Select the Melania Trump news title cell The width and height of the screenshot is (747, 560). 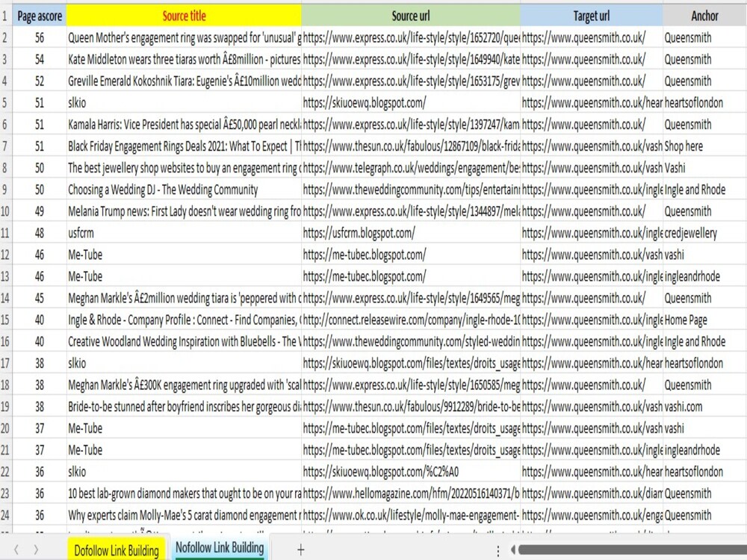point(184,211)
